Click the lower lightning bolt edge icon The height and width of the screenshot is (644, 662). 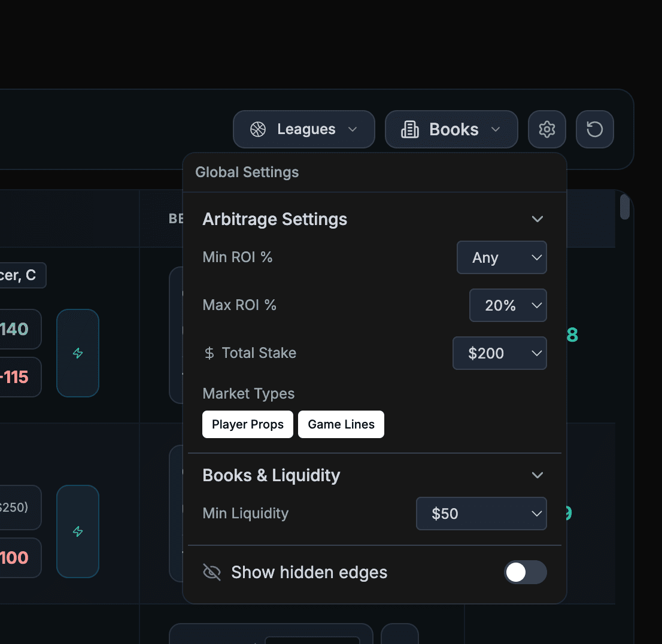pos(78,531)
